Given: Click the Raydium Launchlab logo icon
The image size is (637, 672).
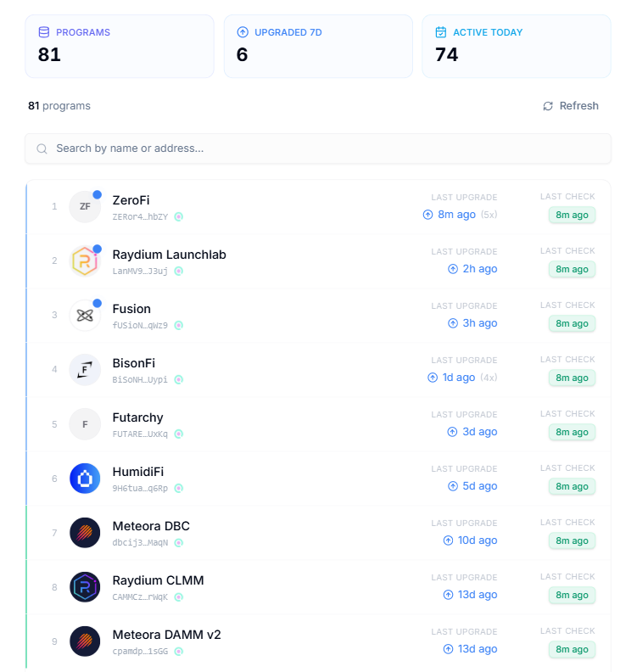Looking at the screenshot, I should coord(85,261).
